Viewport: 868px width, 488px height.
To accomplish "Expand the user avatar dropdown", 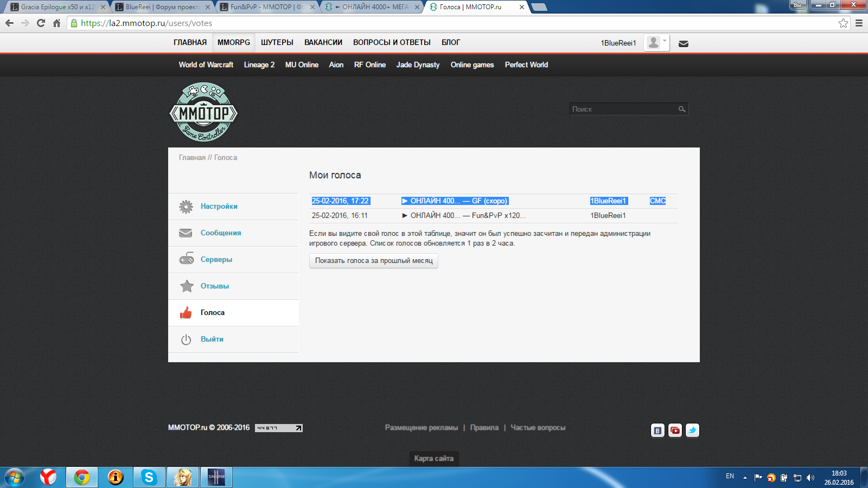I will 656,43.
